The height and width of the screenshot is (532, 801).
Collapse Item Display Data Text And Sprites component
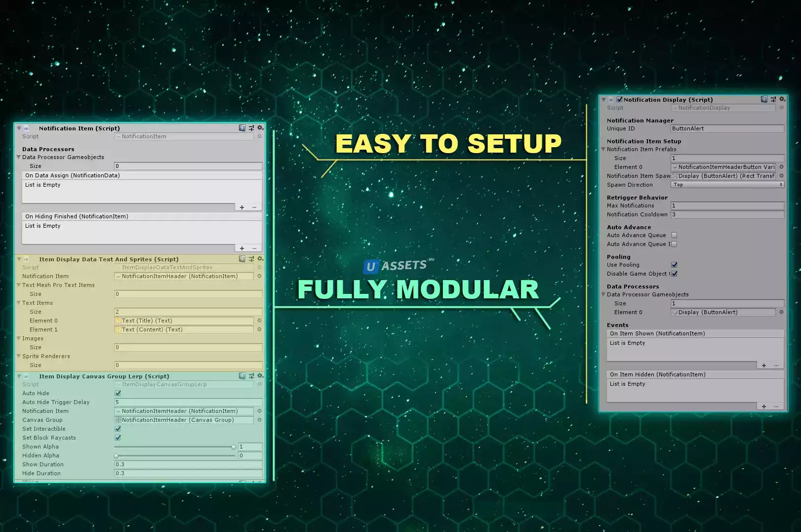click(x=19, y=259)
